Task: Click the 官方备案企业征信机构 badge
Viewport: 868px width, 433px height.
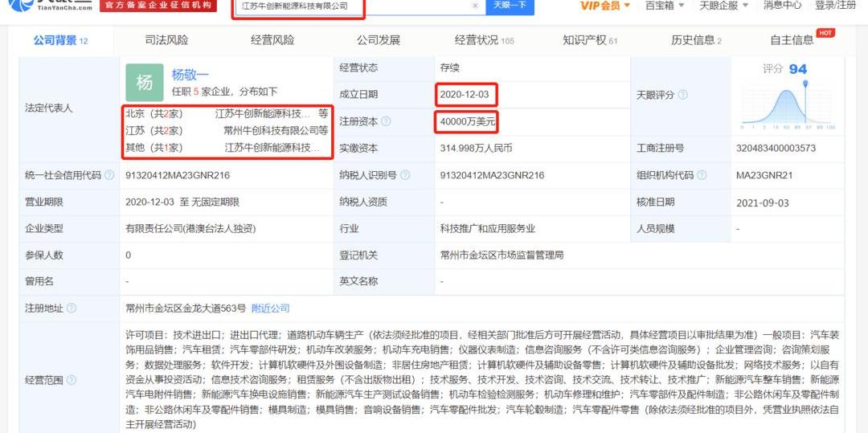Action: click(158, 6)
